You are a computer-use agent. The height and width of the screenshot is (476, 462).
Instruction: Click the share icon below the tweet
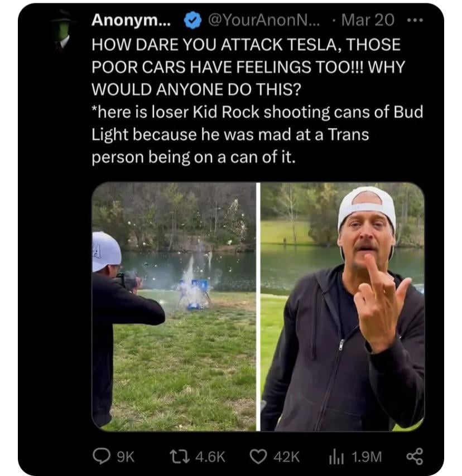(x=415, y=456)
